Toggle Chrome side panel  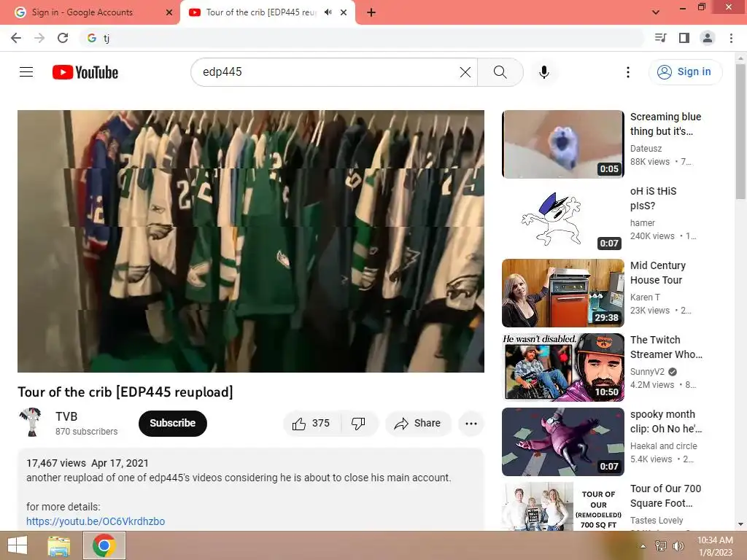coord(684,38)
